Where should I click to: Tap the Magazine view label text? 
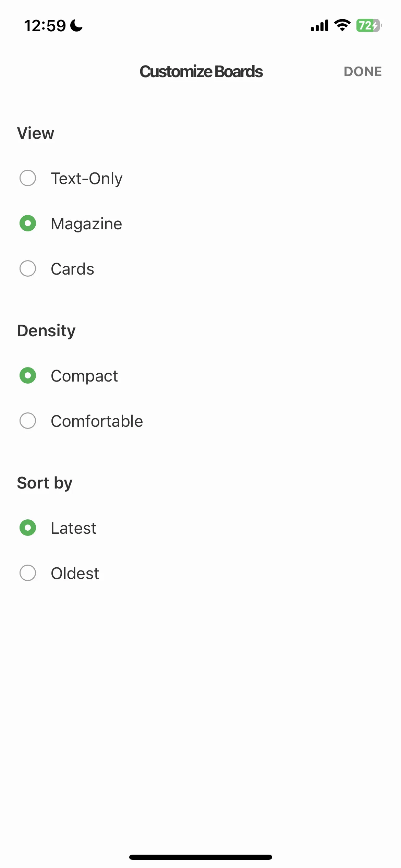pyautogui.click(x=86, y=224)
